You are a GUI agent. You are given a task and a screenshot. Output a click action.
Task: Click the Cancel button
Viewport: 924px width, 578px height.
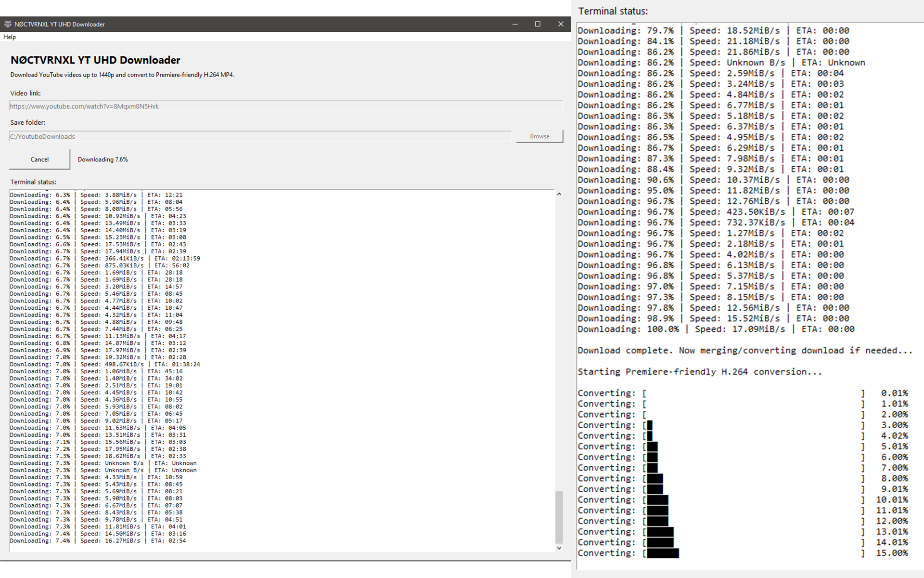point(39,159)
